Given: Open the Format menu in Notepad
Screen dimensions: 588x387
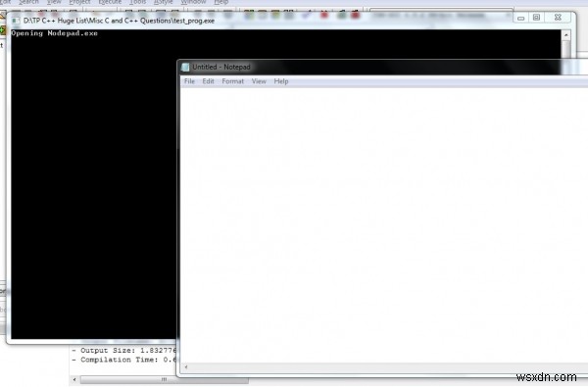Looking at the screenshot, I should click(x=233, y=81).
